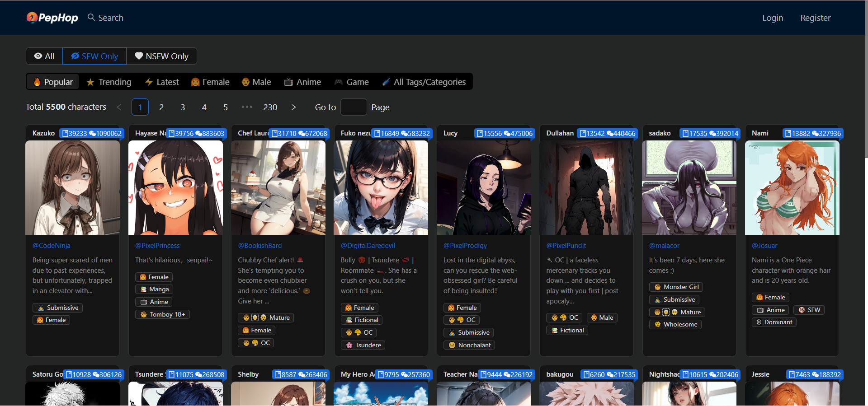Open creator profile @malacor

tap(664, 246)
